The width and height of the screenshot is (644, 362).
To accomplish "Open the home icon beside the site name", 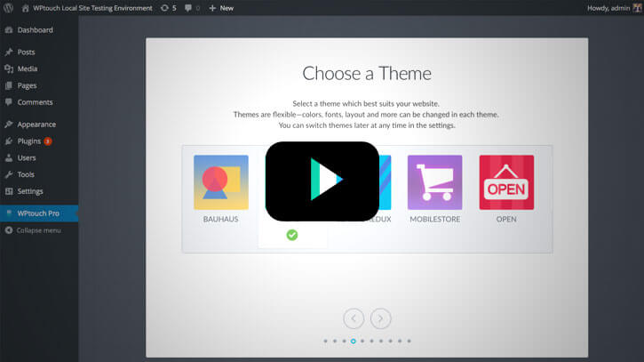I will point(26,8).
